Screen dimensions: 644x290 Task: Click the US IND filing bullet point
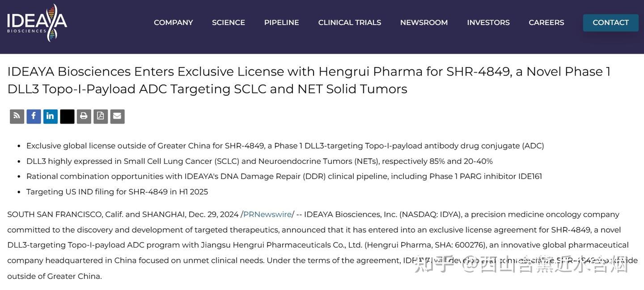click(x=117, y=192)
